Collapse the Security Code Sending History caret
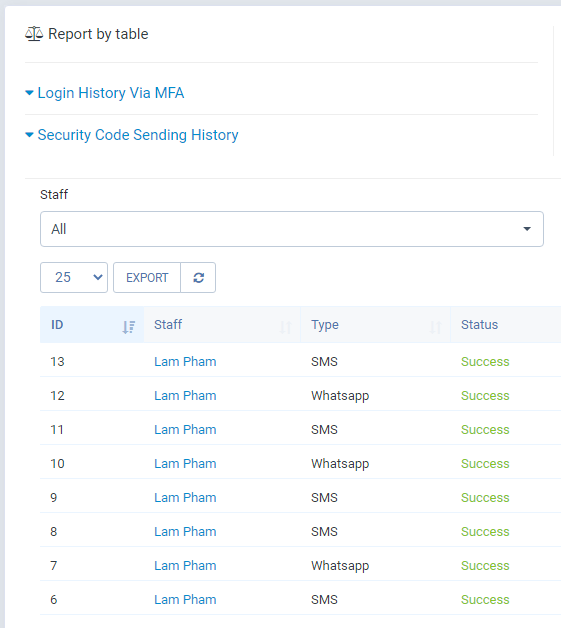The height and width of the screenshot is (628, 561). pos(29,135)
